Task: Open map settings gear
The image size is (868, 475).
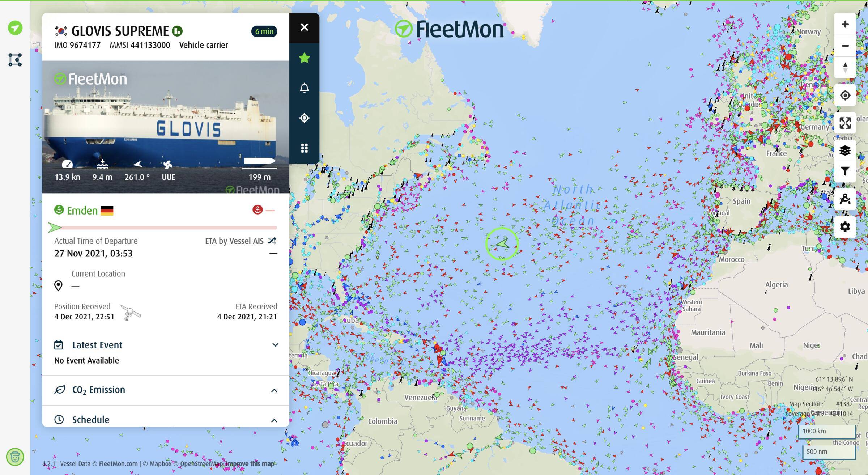Action: [x=845, y=227]
